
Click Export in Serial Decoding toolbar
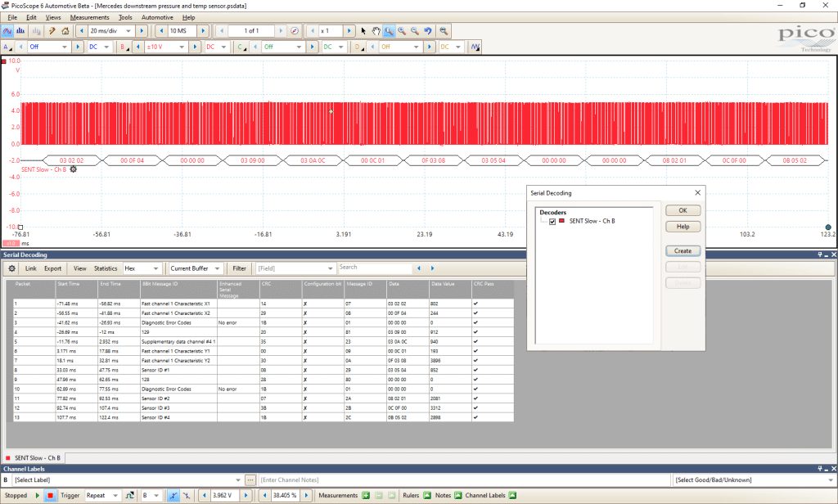coord(52,268)
